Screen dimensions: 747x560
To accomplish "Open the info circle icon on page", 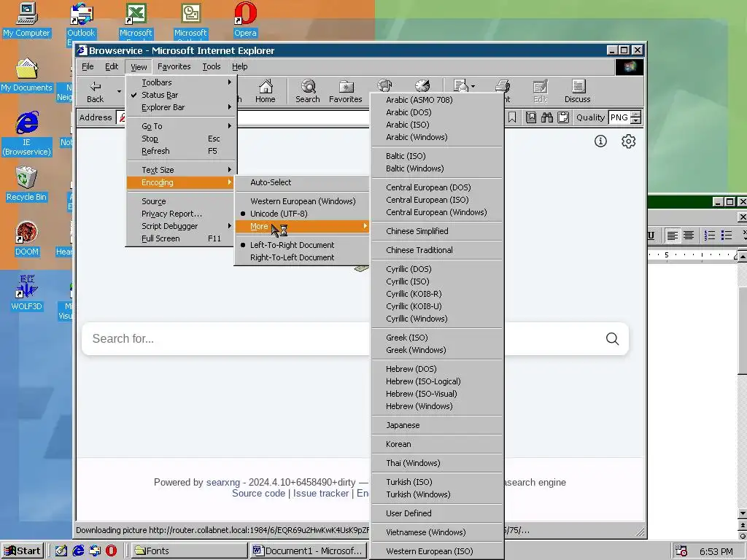I will point(600,141).
